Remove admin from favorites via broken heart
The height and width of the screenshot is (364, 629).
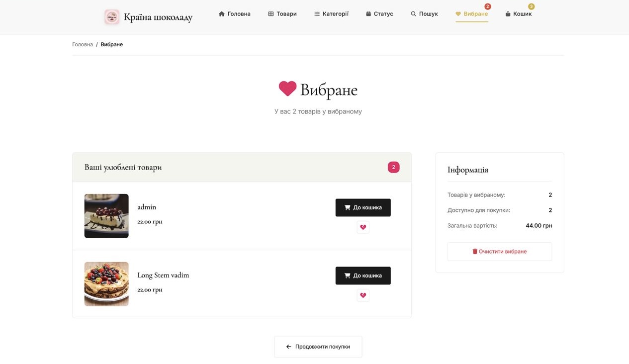point(363,227)
